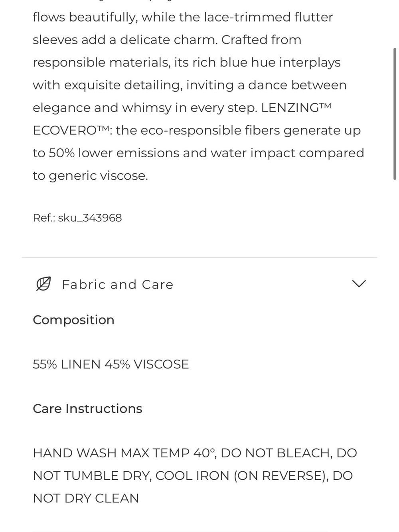Collapse the Fabric and Care section chevron
The image size is (399, 532).
[x=359, y=284]
